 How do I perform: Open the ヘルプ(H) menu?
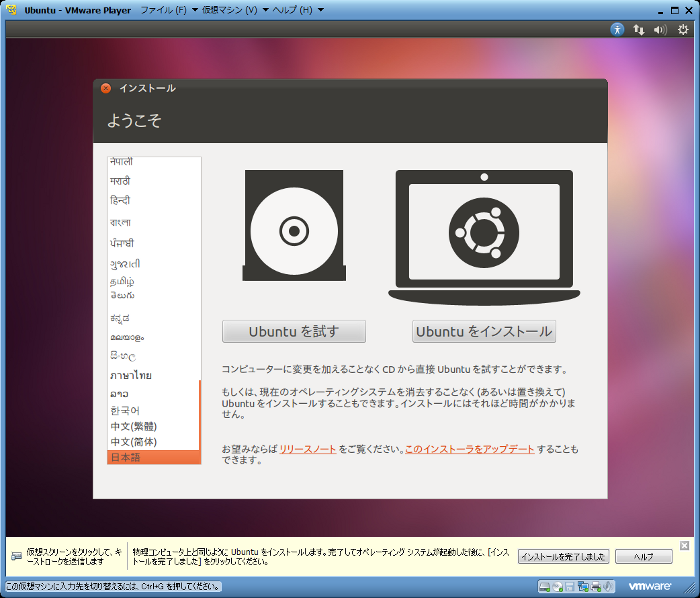tap(298, 10)
